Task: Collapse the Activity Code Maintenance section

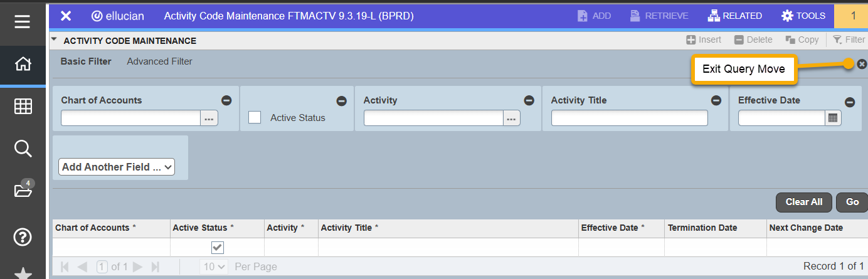Action: coord(55,40)
